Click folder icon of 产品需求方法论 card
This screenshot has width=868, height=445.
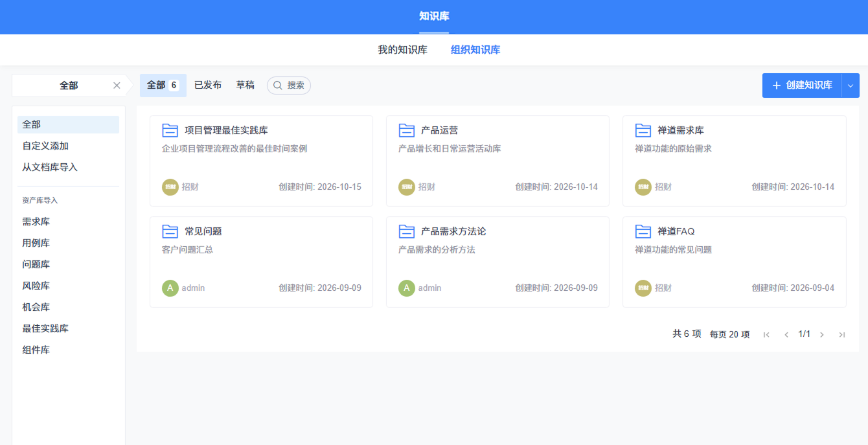tap(406, 231)
